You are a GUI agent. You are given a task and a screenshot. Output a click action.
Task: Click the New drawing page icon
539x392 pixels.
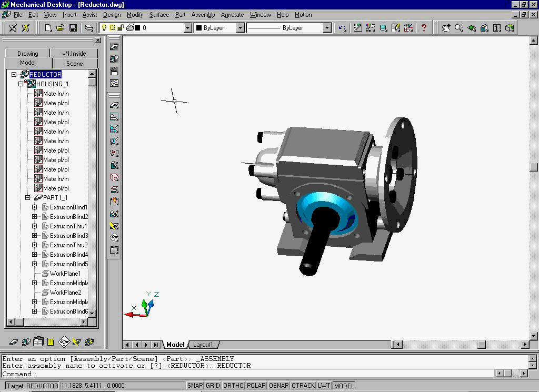click(x=48, y=28)
